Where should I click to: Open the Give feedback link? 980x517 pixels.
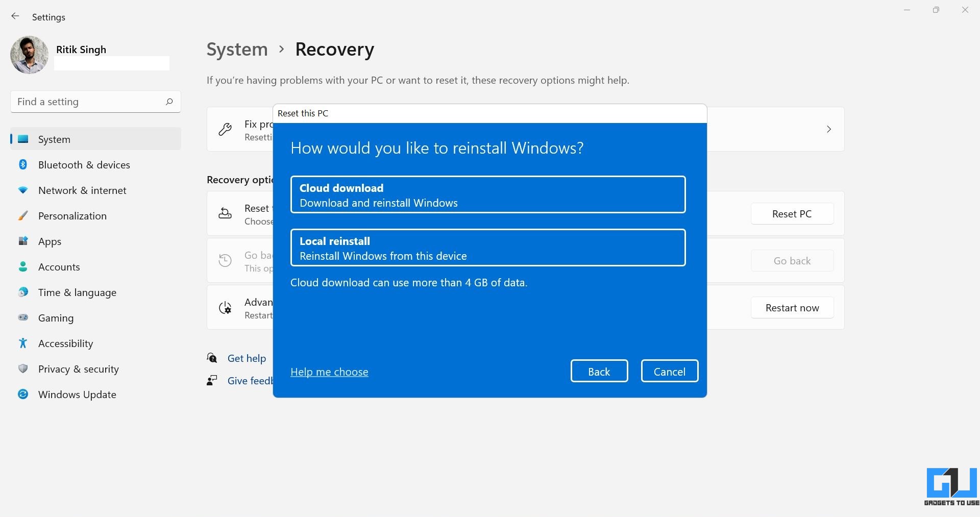point(250,381)
